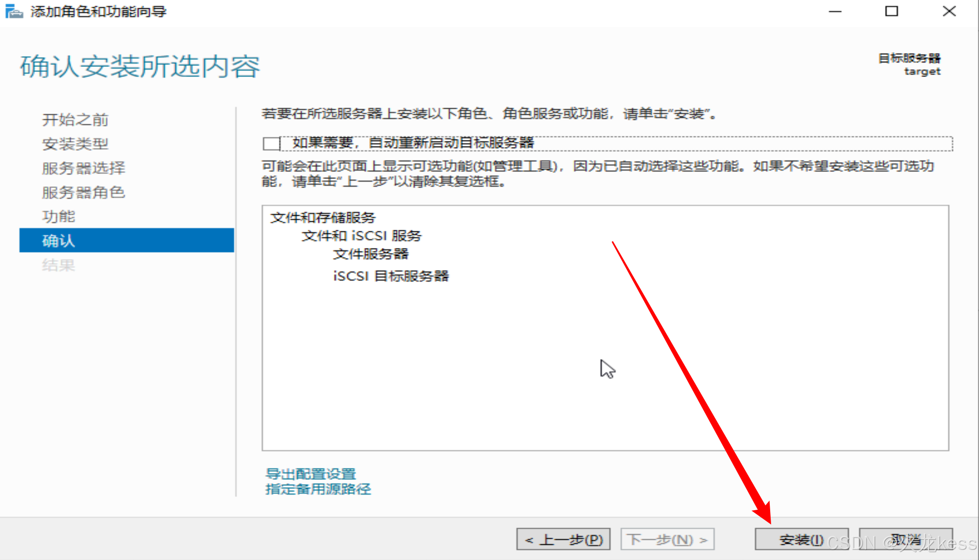Select 文件和 iSCSI 服务 entry

[x=362, y=236]
